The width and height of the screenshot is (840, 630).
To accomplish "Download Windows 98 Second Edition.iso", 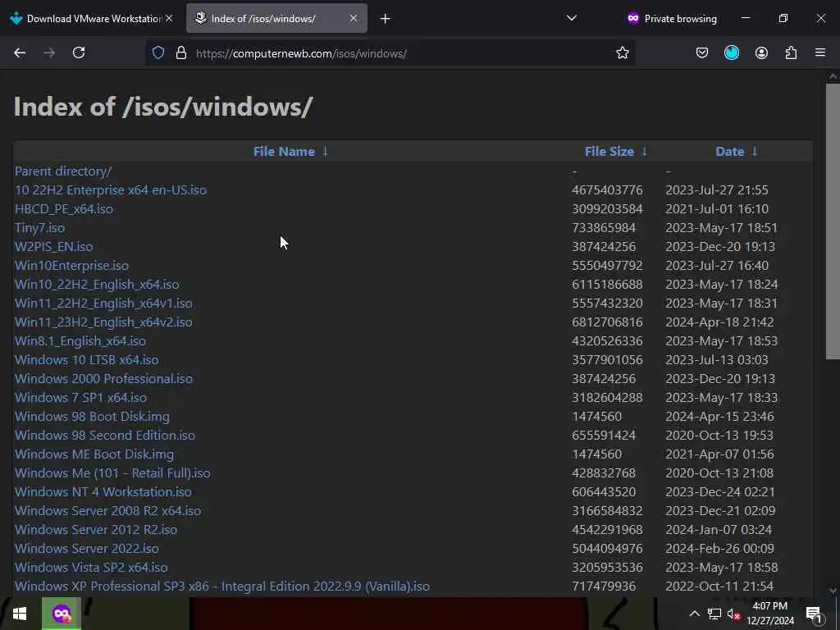I will click(105, 435).
